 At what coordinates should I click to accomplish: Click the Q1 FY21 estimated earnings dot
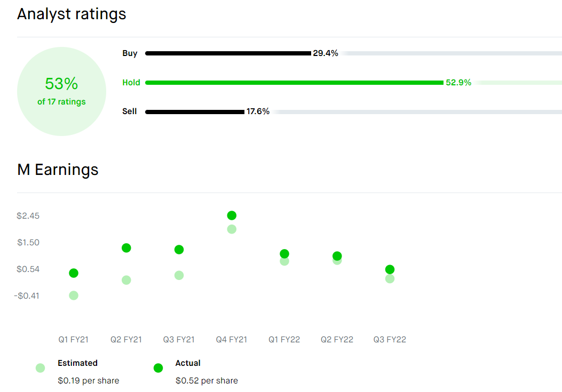(74, 295)
